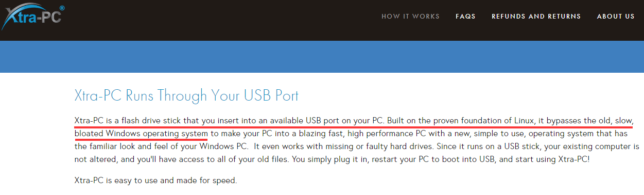
Task: Open the How It Works page
Action: [x=410, y=17]
